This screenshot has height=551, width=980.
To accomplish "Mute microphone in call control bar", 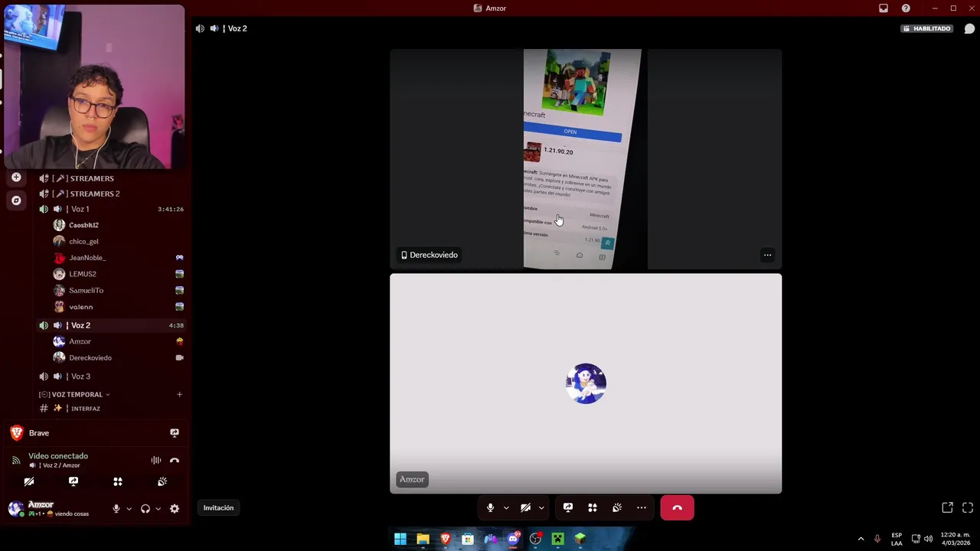I will click(x=491, y=507).
